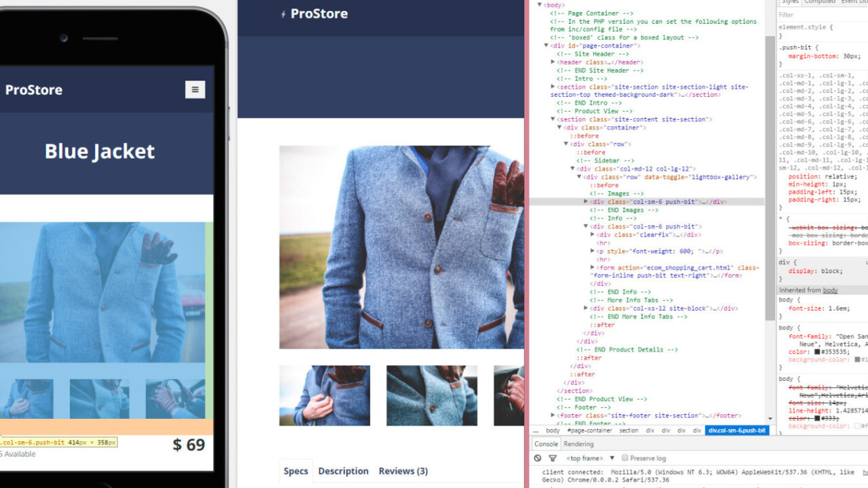The width and height of the screenshot is (868, 488).
Task: Select #page-container in the breadcrumb bar
Action: coord(589,430)
